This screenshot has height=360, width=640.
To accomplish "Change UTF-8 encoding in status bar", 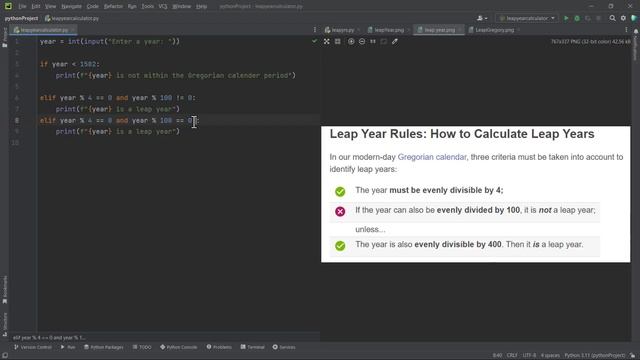I will (x=529, y=356).
